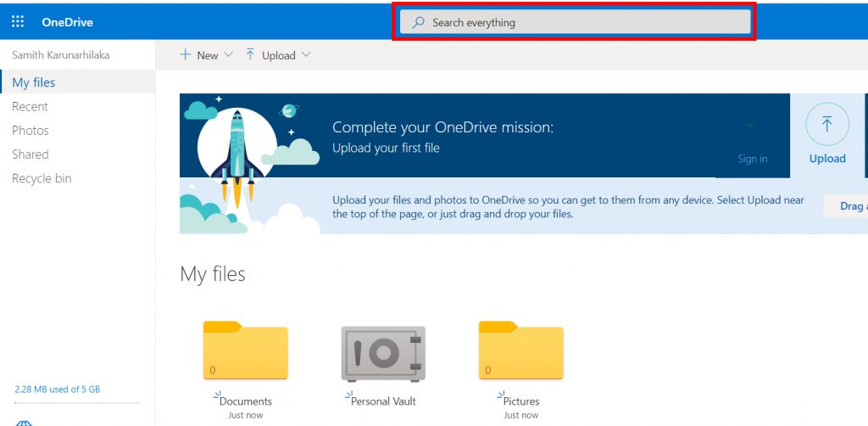The image size is (868, 426).
Task: Click the circular upload arrow icon in banner
Action: coord(827,124)
